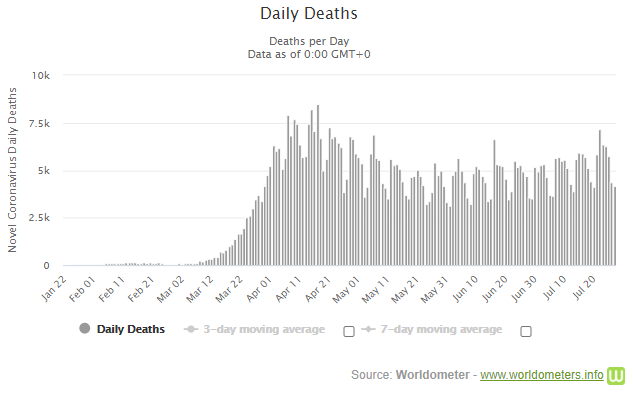The width and height of the screenshot is (633, 396).
Task: Click the Jan 22 x-axis date label
Action: point(54,289)
